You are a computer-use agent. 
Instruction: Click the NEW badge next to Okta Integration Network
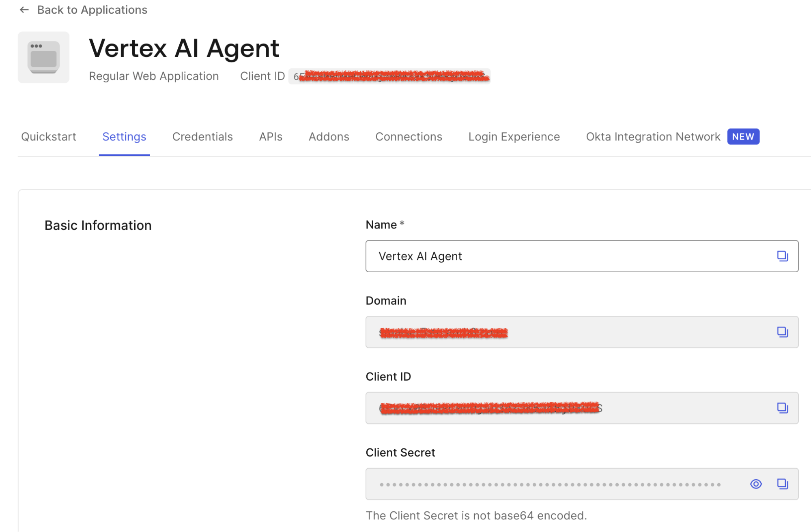point(743,137)
